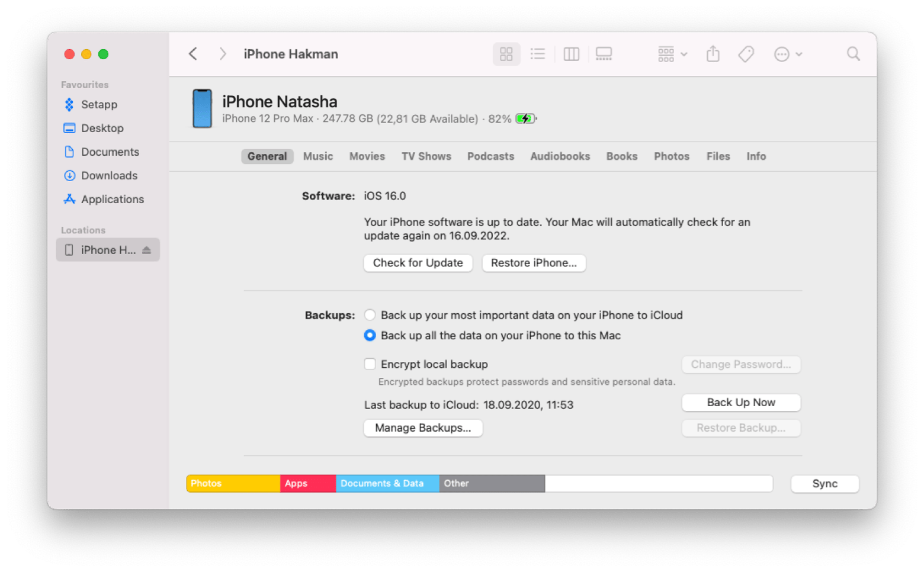
Task: Click the iPhone Natasha device name
Action: (x=280, y=102)
